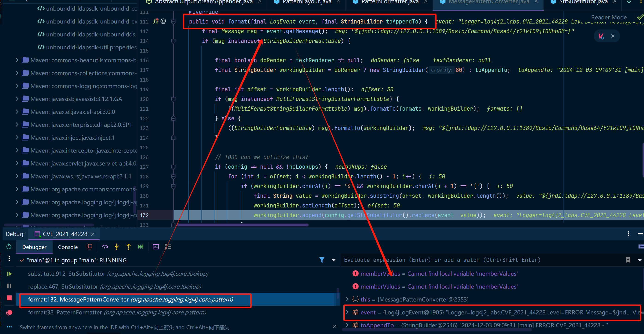Click the Evaluate expression input field
This screenshot has height=334, width=644.
tap(483, 260)
